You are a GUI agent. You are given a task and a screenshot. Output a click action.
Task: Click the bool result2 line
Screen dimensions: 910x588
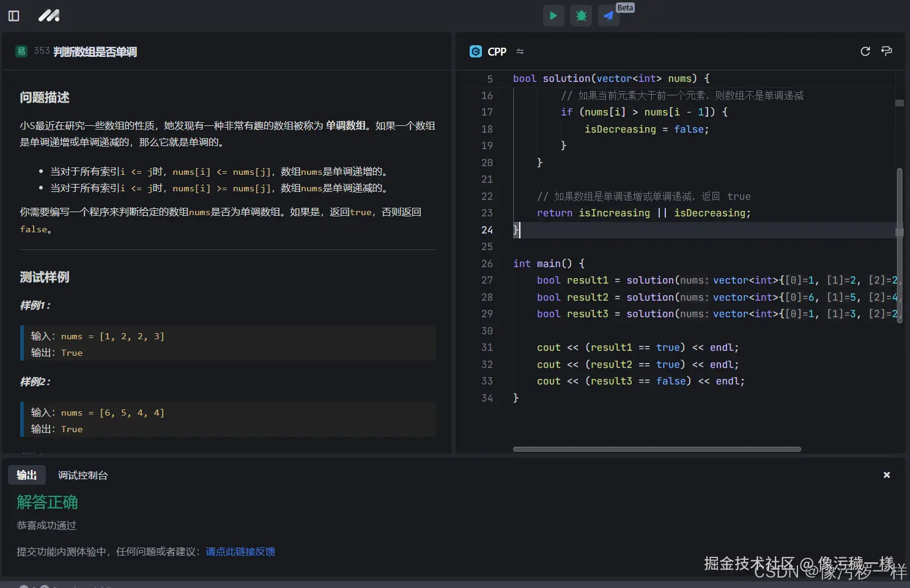tap(717, 297)
